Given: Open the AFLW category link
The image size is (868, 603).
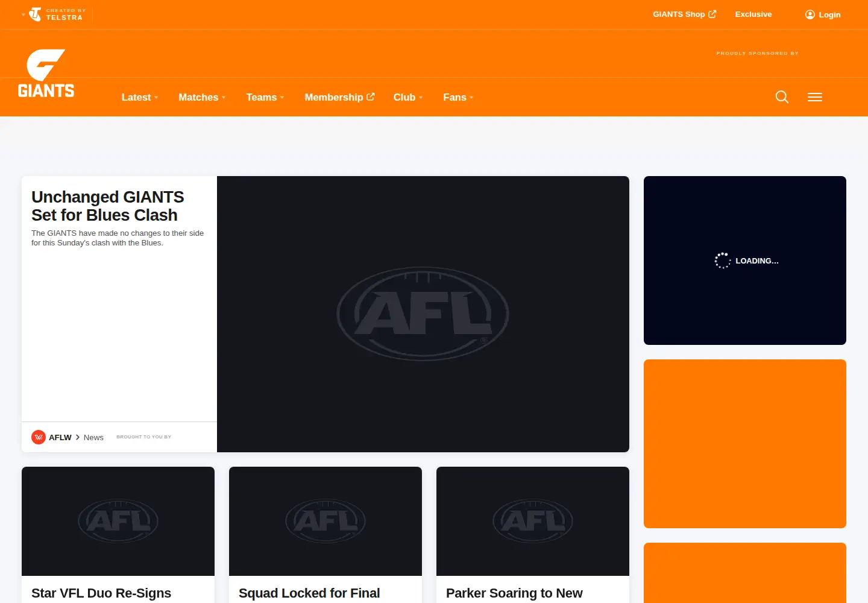Looking at the screenshot, I should (60, 437).
